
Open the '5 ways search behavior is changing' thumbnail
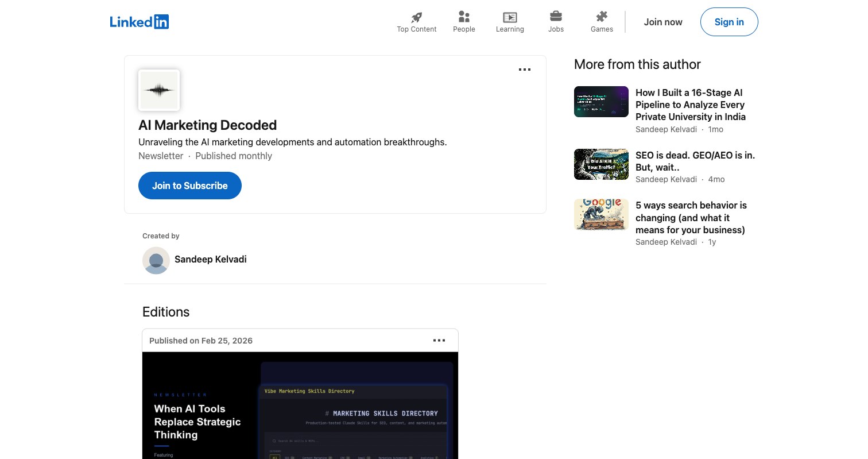click(x=601, y=214)
